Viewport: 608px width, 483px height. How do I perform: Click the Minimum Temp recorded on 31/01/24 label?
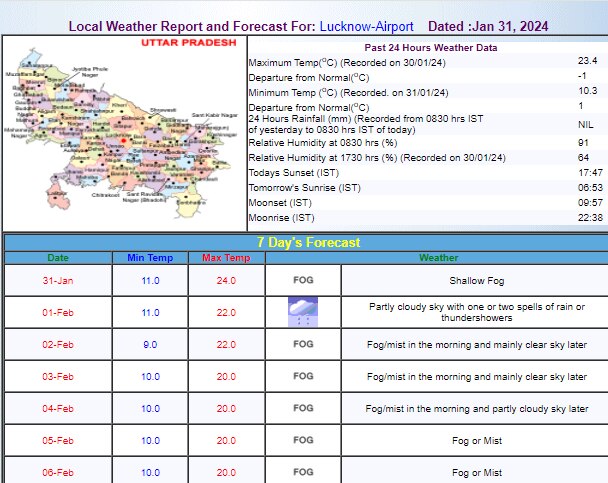point(348,93)
